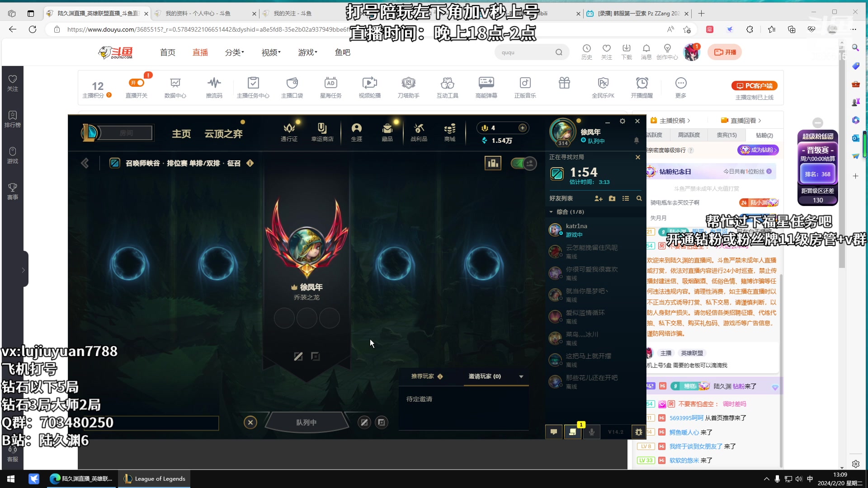Select the 贵宾(15) tab
Viewport: 868px width, 488px height.
click(726, 135)
